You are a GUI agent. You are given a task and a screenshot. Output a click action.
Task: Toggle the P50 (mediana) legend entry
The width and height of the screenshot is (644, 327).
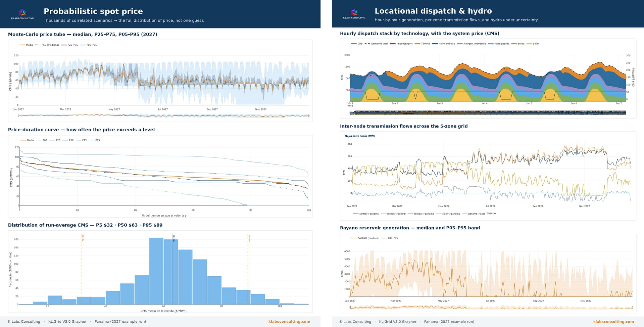coord(47,45)
